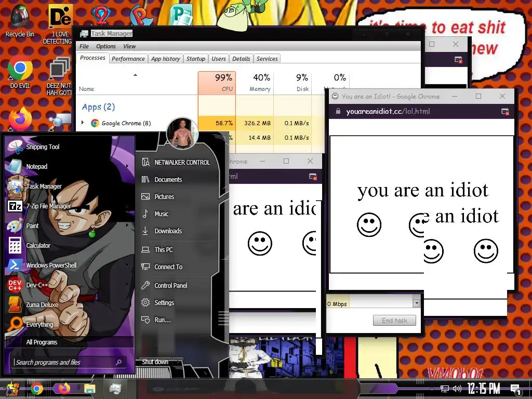Expand Dev-C++ jump list arrow
Viewport: 532px width, 399px height.
click(127, 284)
